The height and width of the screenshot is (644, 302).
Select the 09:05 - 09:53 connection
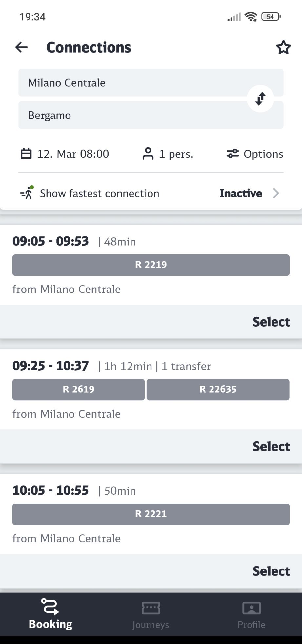point(271,322)
